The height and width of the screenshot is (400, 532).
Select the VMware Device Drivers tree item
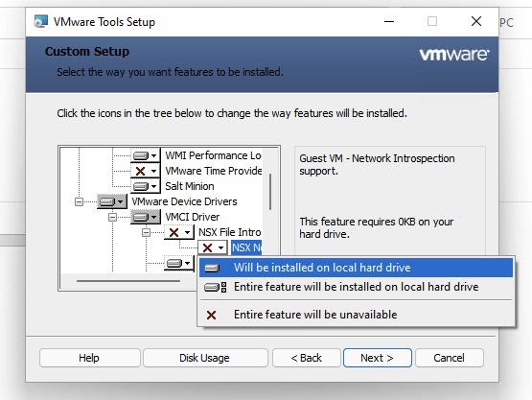coord(184,201)
